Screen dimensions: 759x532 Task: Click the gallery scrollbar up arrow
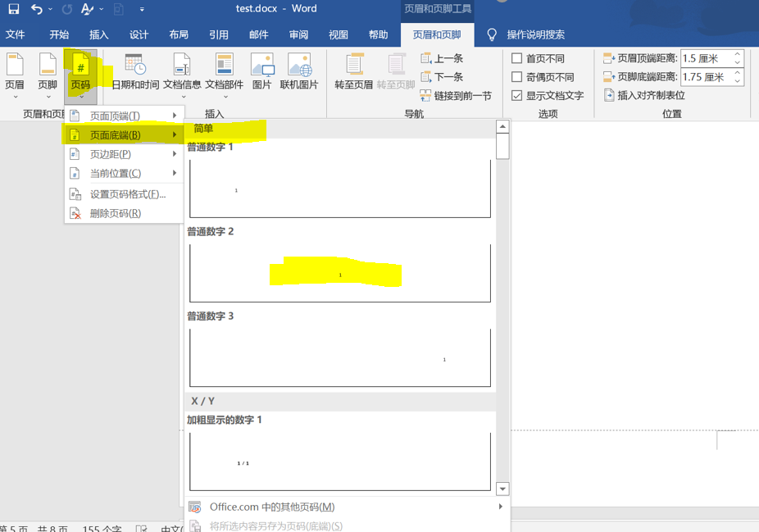pyautogui.click(x=502, y=127)
